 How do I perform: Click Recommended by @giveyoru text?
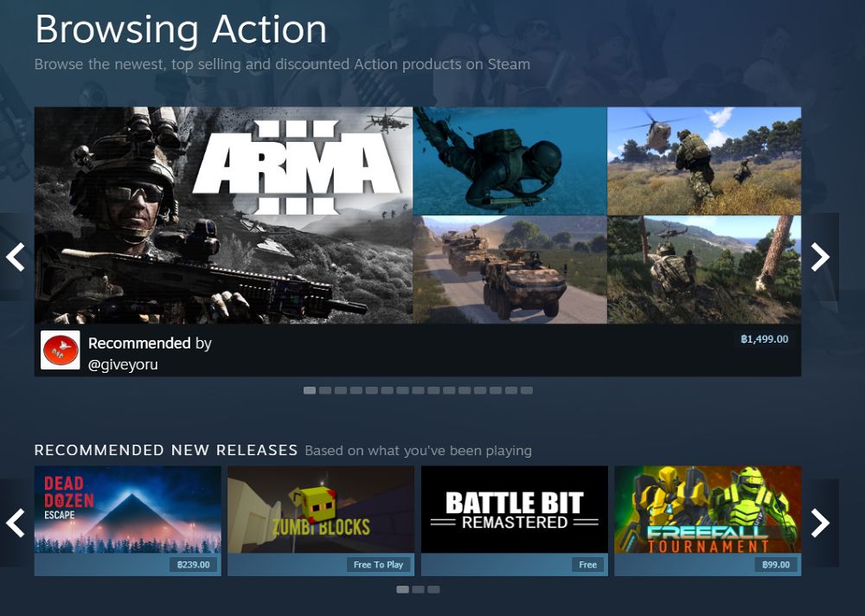[x=150, y=353]
